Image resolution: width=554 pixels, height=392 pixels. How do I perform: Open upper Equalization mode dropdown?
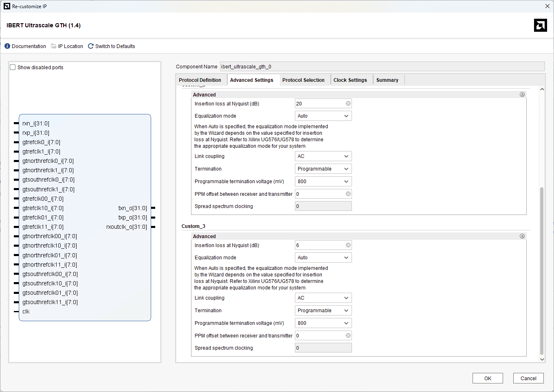point(323,116)
